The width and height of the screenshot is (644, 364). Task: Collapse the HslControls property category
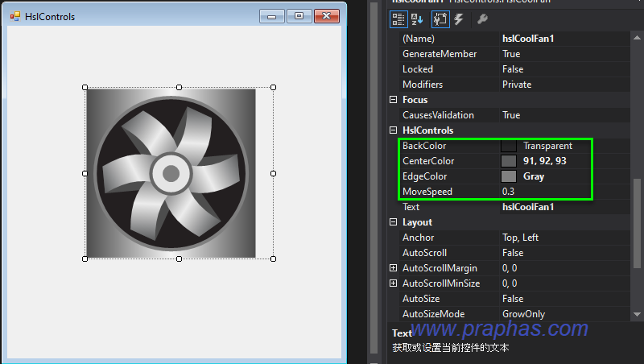click(x=393, y=130)
